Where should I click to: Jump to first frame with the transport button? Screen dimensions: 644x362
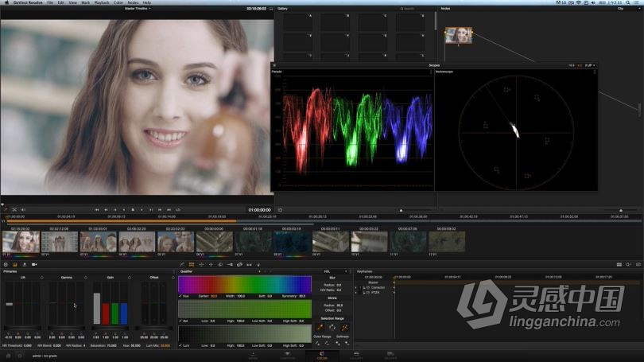[97, 210]
